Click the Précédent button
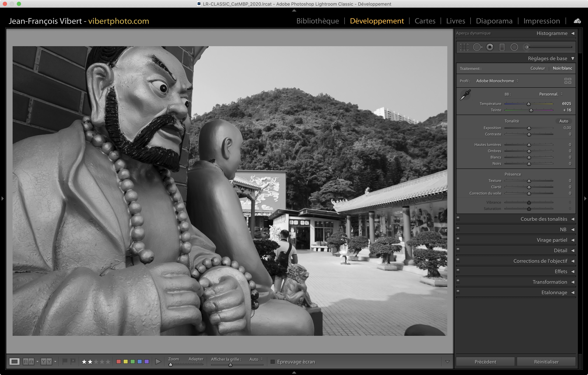The image size is (588, 375). point(485,362)
